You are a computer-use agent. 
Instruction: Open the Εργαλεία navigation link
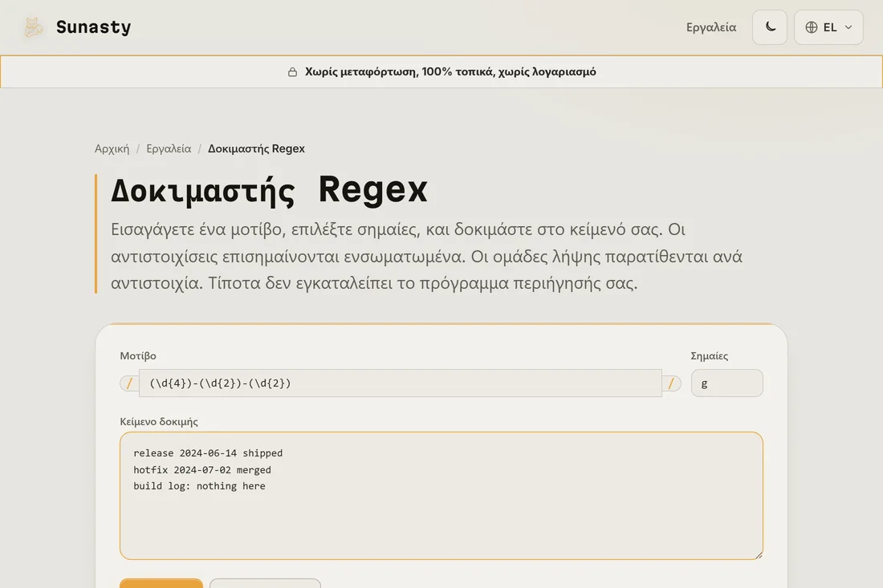(710, 27)
